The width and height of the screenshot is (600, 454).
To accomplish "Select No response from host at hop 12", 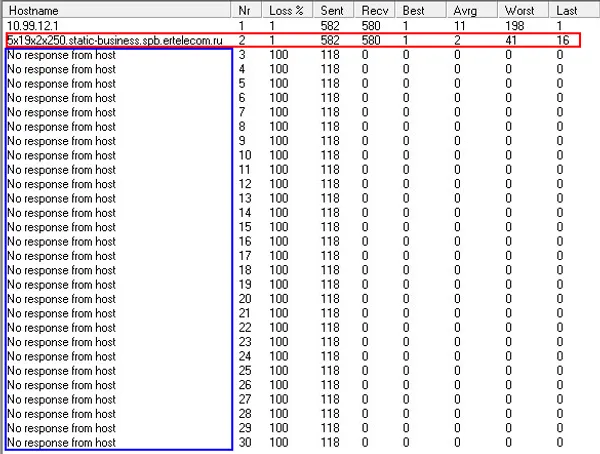I will point(61,184).
